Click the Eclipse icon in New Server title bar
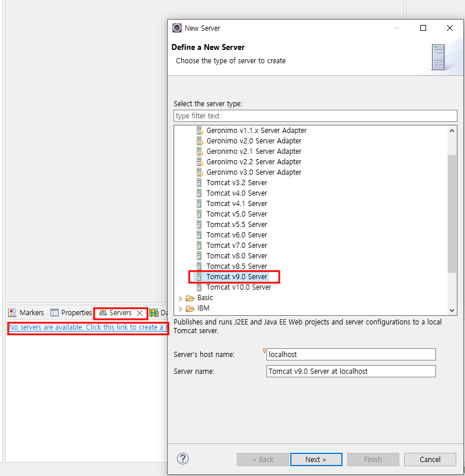 pos(177,28)
